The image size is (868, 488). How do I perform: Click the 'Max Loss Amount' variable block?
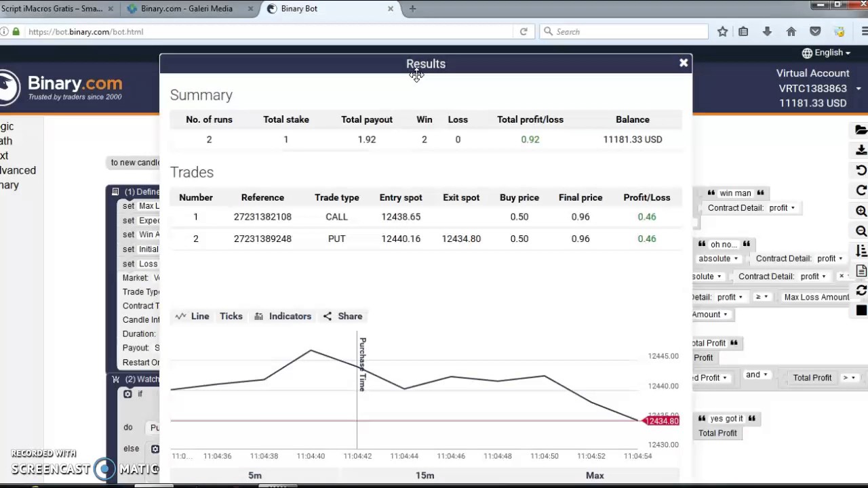pos(816,297)
